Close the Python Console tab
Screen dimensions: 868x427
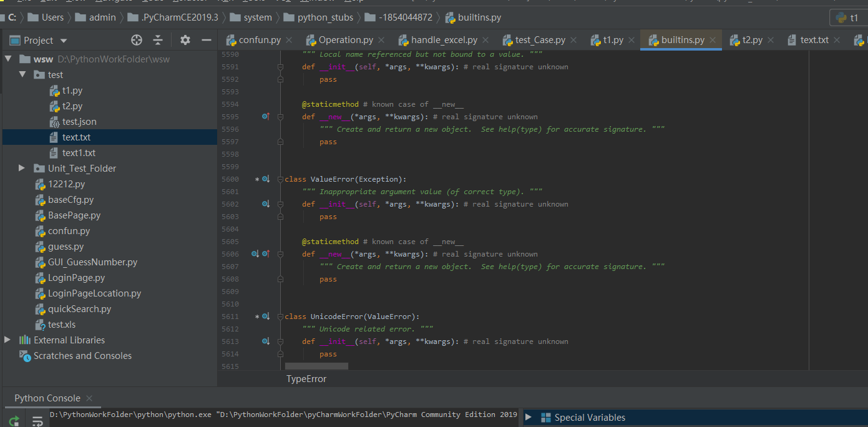coord(89,398)
